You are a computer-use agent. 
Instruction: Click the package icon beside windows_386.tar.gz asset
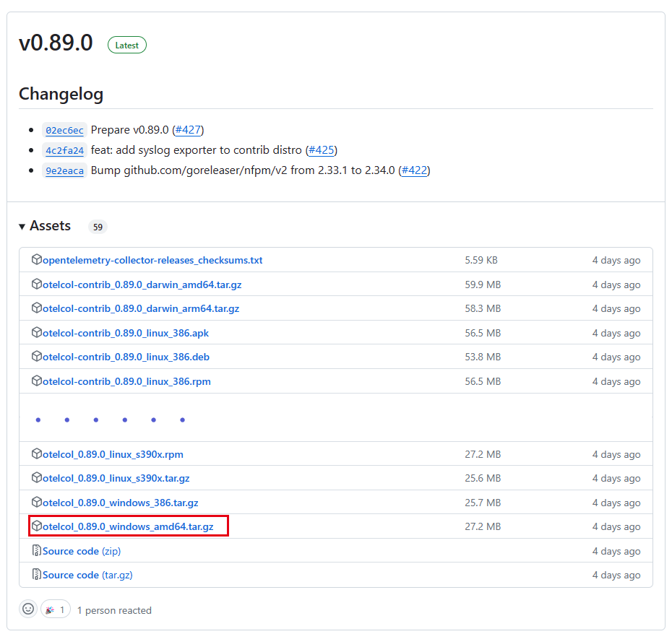[37, 503]
